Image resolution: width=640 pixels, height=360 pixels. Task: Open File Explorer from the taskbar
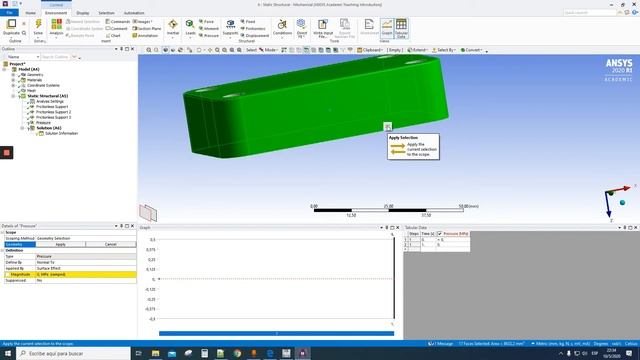pyautogui.click(x=156, y=353)
